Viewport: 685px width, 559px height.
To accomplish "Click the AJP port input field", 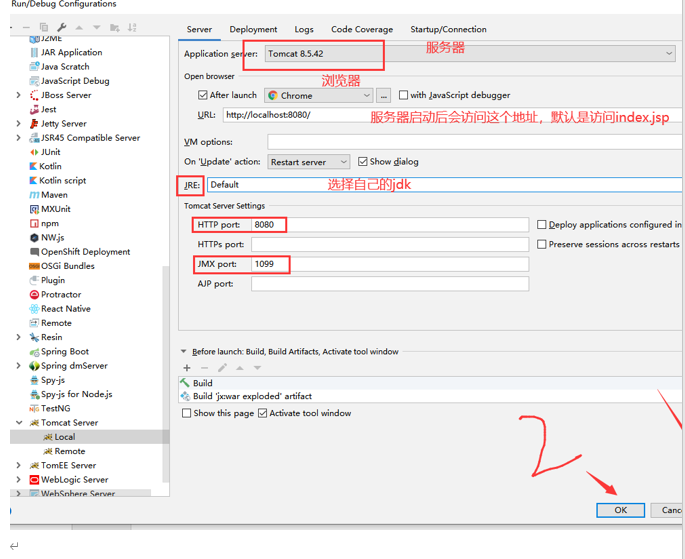I will point(390,284).
